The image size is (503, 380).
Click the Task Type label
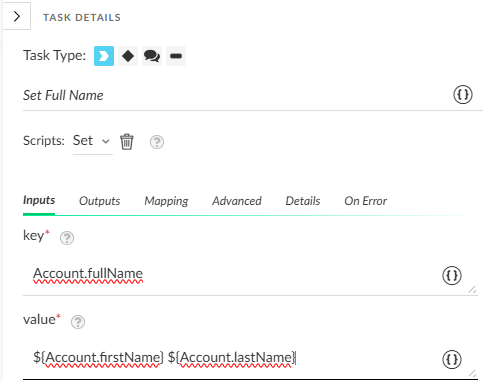pyautogui.click(x=54, y=55)
